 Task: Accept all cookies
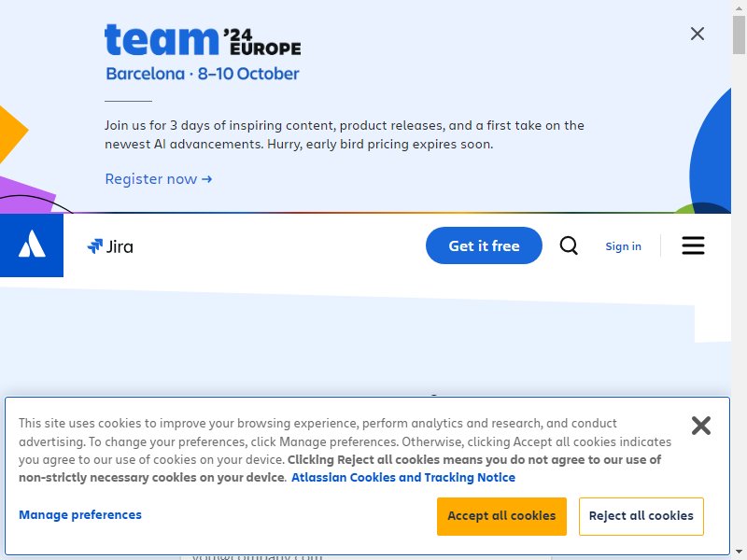pos(501,516)
